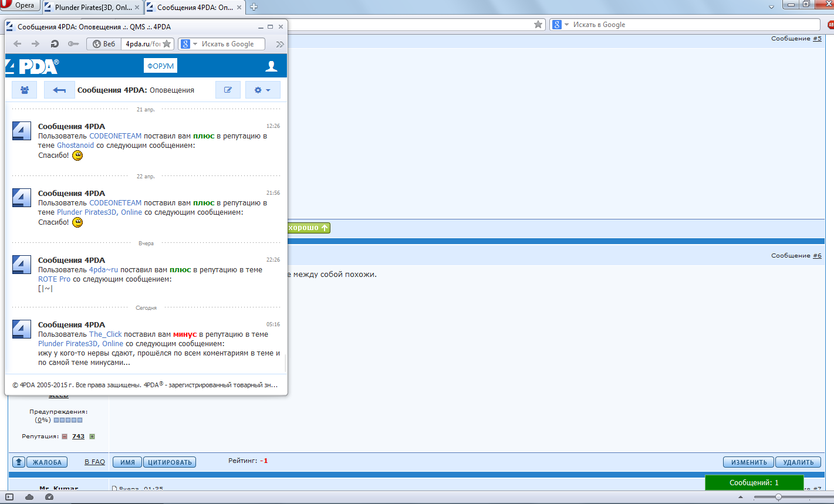Reload the QMS popup page
Viewport: 834px width, 504px height.
55,44
